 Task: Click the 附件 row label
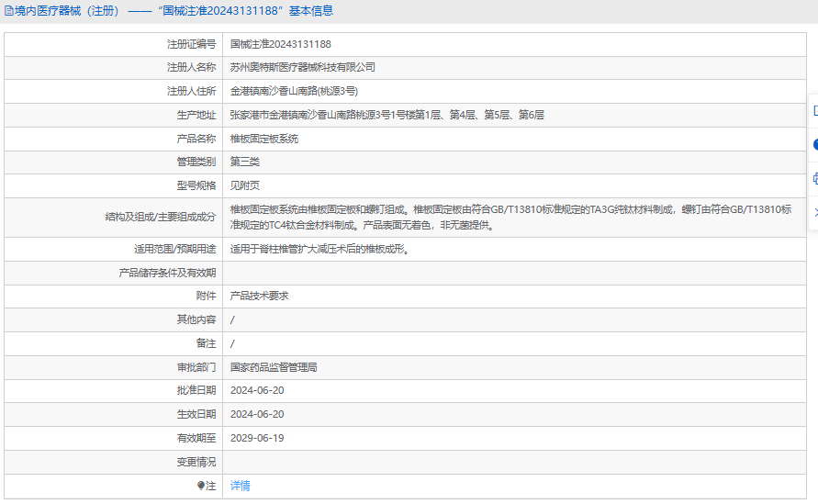coord(206,296)
